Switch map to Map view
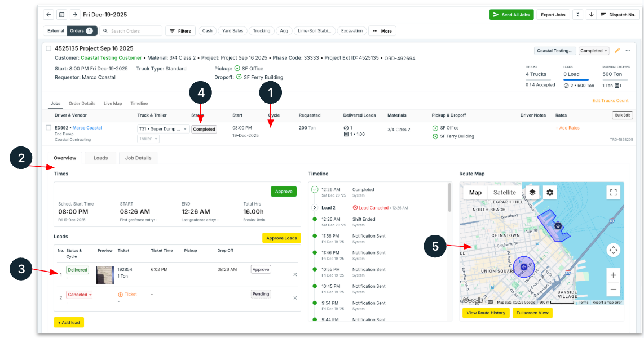The width and height of the screenshot is (644, 338). coord(475,193)
